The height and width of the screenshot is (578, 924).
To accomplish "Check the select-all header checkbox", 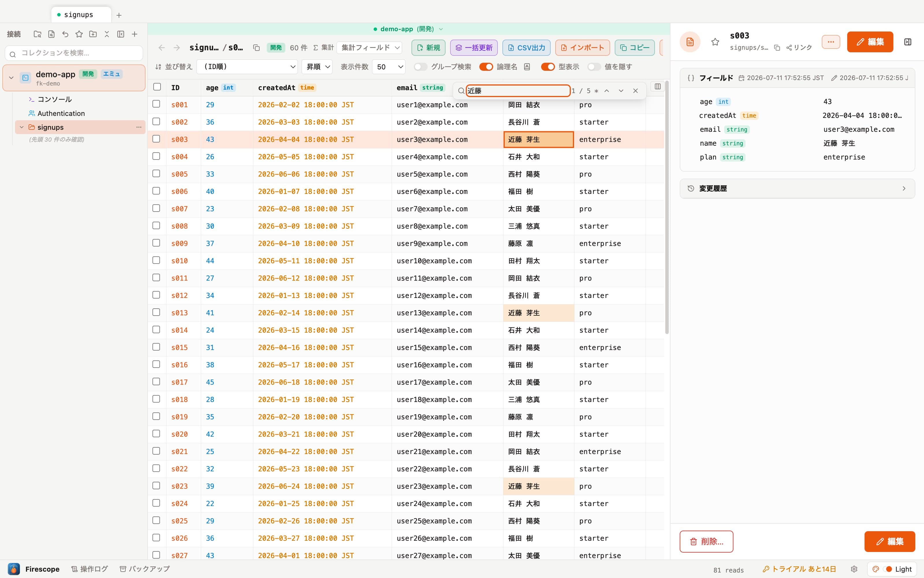I will click(157, 87).
